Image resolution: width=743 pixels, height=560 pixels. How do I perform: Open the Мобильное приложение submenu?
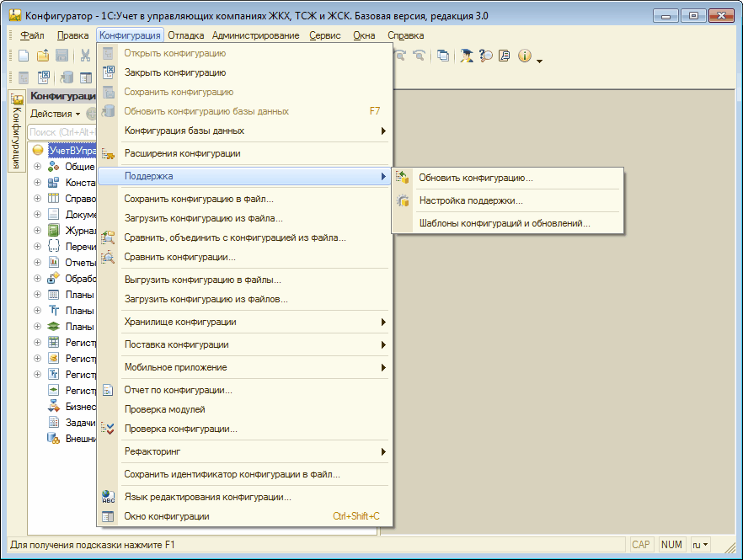(x=245, y=367)
